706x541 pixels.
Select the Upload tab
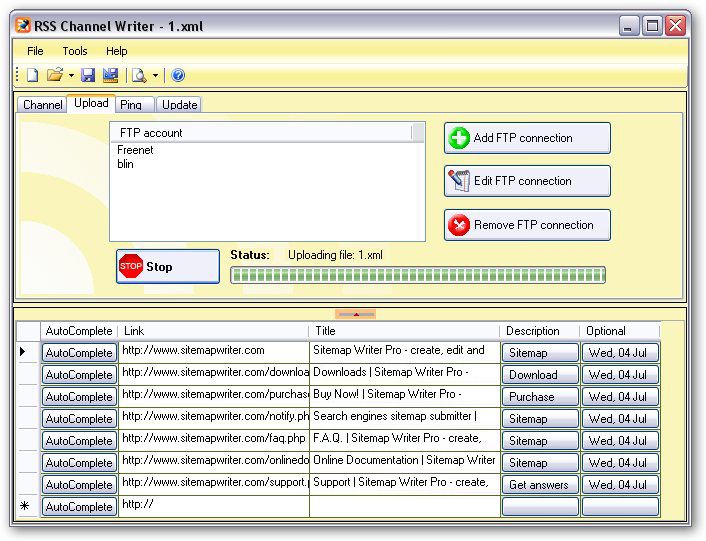coord(91,103)
